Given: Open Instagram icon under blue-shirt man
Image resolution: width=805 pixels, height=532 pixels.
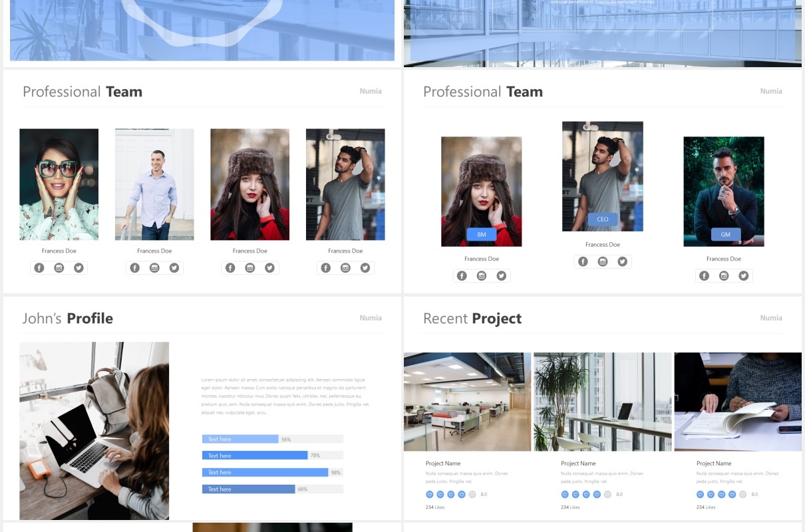Looking at the screenshot, I should (x=154, y=268).
